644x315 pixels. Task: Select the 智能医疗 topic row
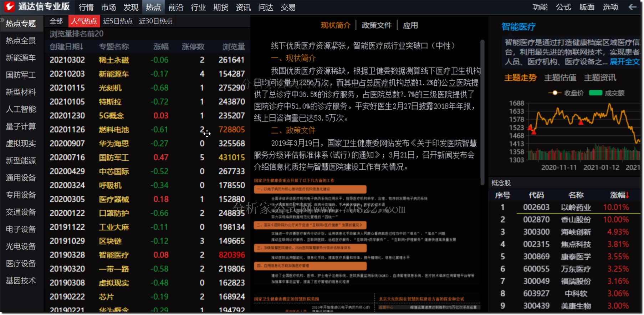point(147,255)
